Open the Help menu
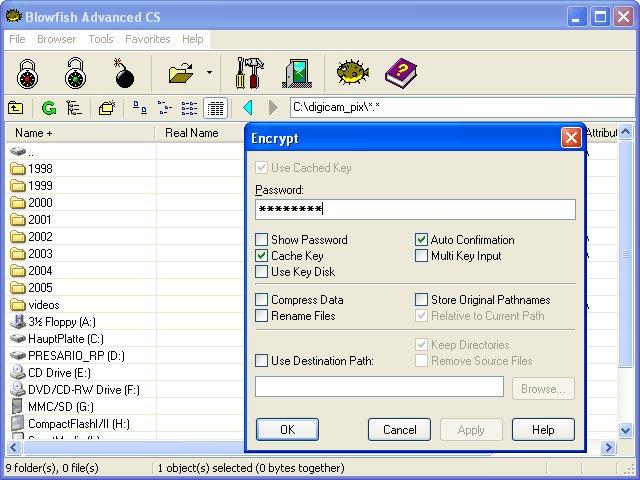640x480 pixels. [193, 39]
